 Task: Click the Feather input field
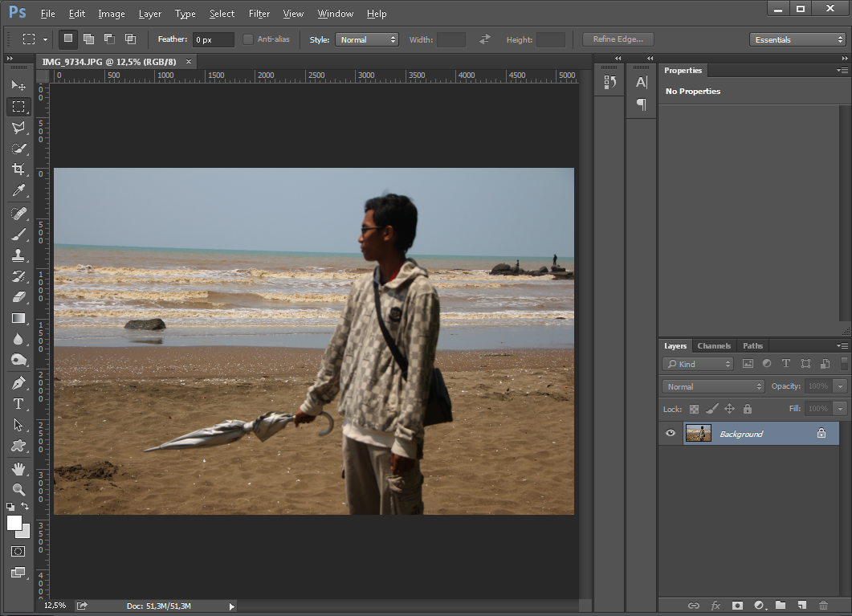[x=213, y=39]
